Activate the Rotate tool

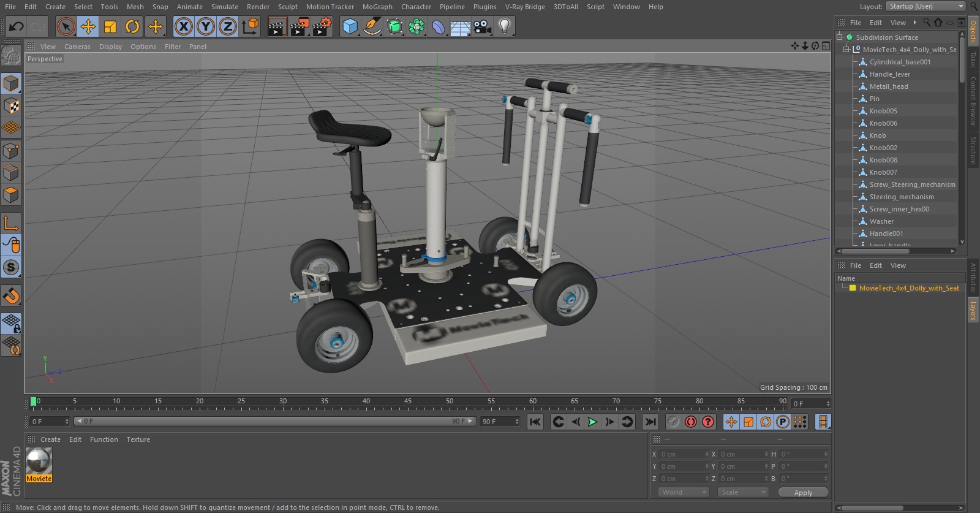[132, 26]
